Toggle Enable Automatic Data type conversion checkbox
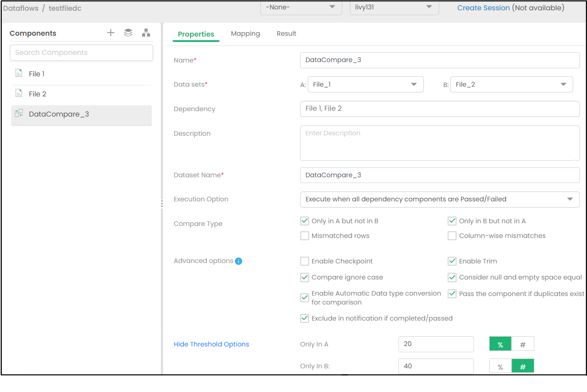Viewport: 587px width, 392px height. (305, 298)
